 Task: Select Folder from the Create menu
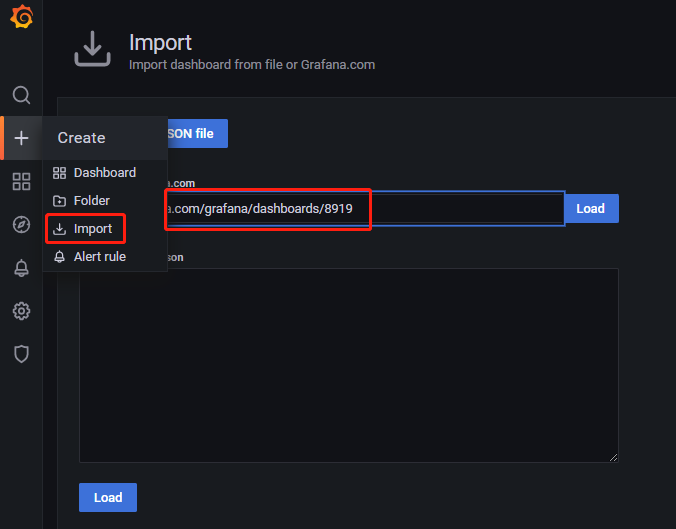click(x=105, y=201)
